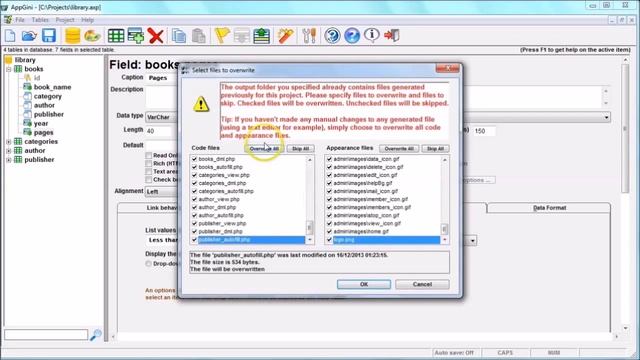Click the Appearance files list scrollbar thumb
This screenshot has height=360, width=640.
point(444,229)
